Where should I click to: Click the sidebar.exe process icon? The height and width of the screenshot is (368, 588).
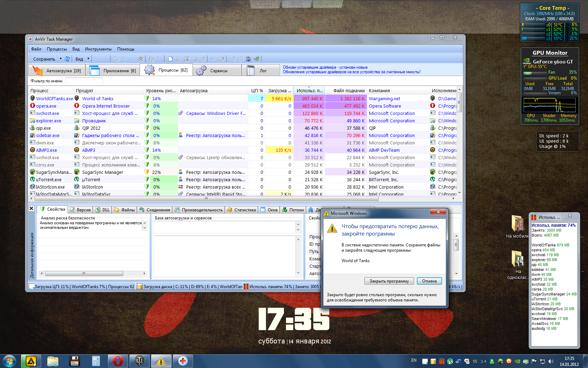coord(33,135)
